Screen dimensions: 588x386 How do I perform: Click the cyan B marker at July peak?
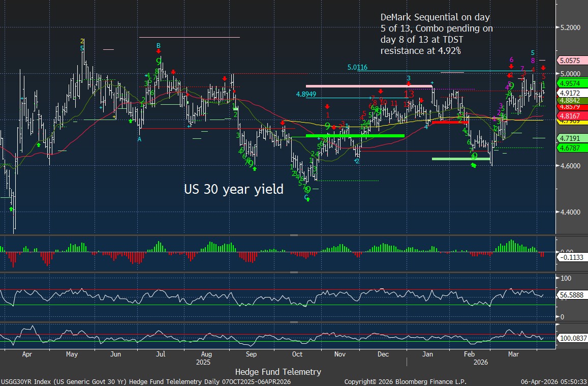pos(159,46)
